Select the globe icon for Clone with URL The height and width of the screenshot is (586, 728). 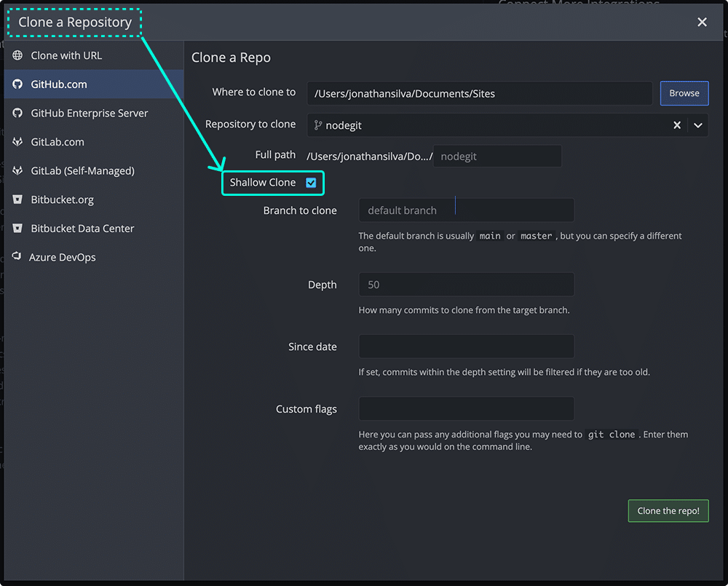tap(18, 55)
